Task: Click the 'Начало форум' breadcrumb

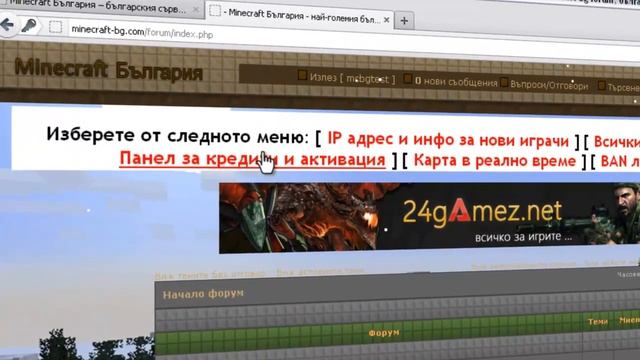Action: click(203, 294)
